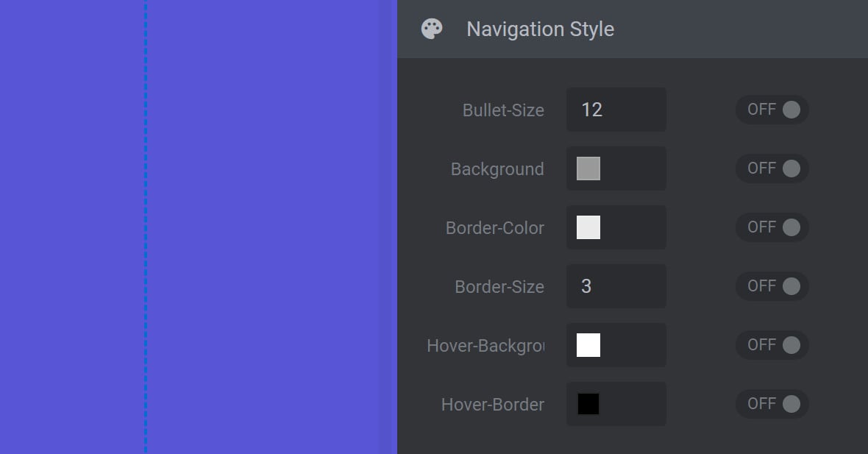Click the Border-Size input field showing 3
Screen dimensions: 868x454
tap(616, 286)
